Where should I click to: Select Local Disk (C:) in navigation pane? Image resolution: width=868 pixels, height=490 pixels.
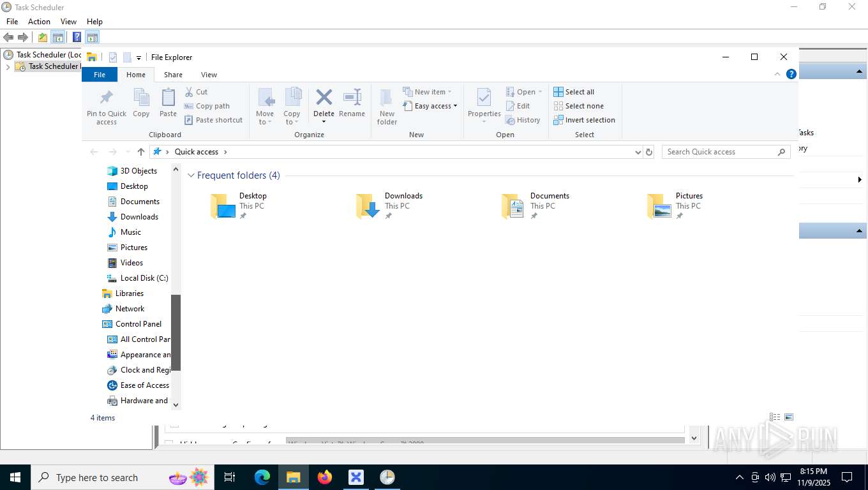[x=137, y=278]
